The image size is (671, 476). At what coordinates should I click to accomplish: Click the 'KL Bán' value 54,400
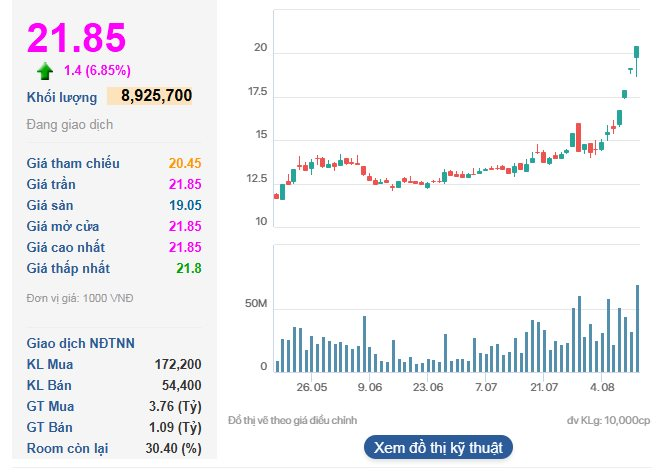[182, 385]
